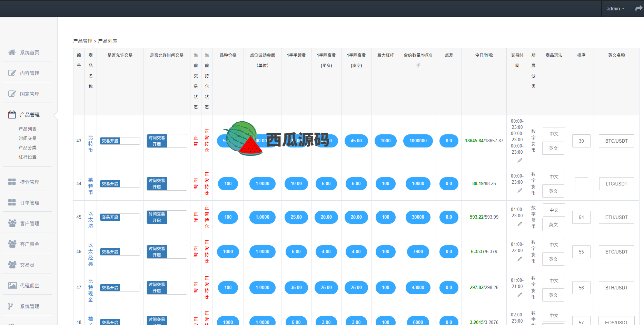Click the home icon beside 系统首页
This screenshot has width=644, height=325.
point(12,52)
